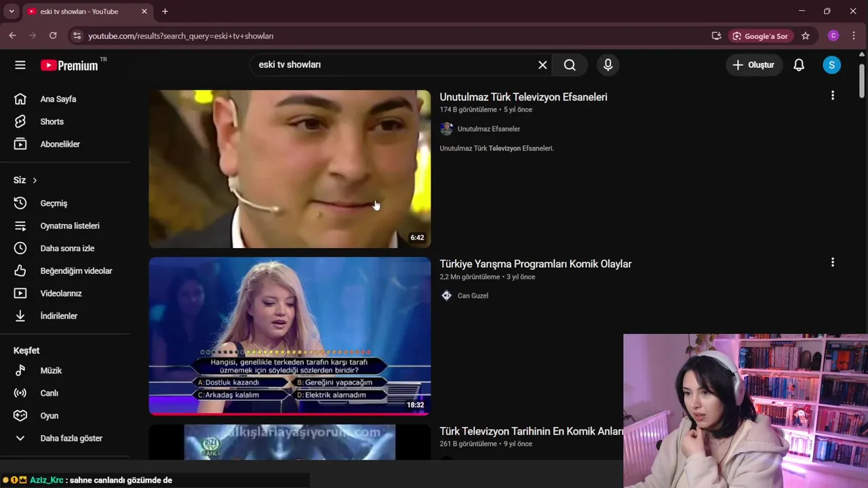Click the İndirilenler download arrow icon
Image resolution: width=868 pixels, height=488 pixels.
click(20, 316)
